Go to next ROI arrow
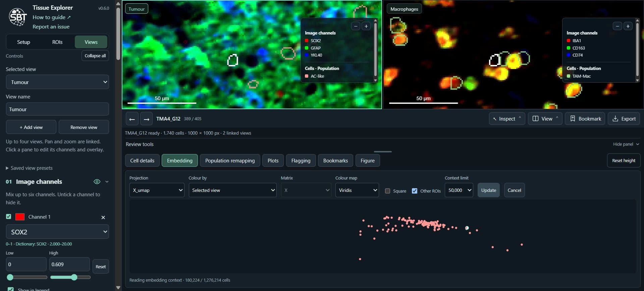 point(146,119)
